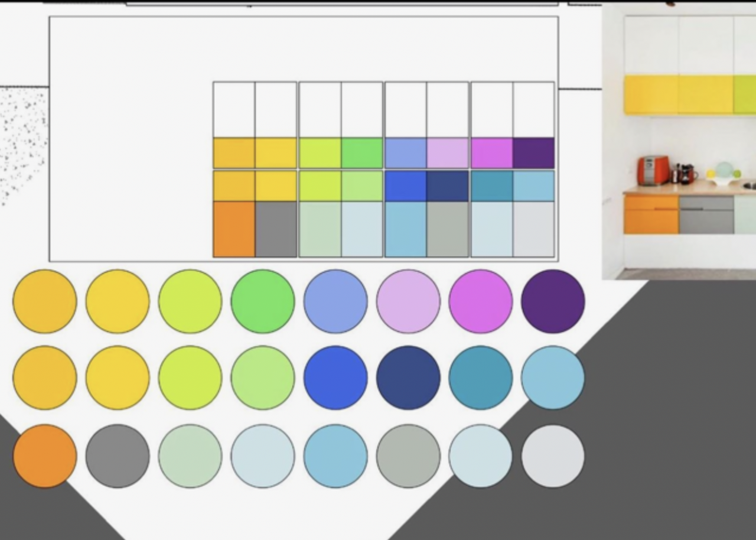Click the royal blue circle swatch
This screenshot has height=540, width=756.
pyautogui.click(x=335, y=378)
